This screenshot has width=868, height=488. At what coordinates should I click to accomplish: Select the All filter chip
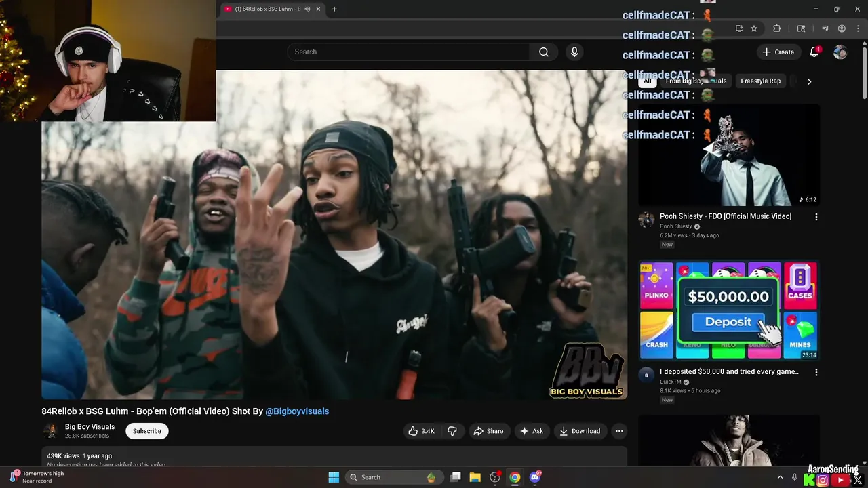pos(647,81)
